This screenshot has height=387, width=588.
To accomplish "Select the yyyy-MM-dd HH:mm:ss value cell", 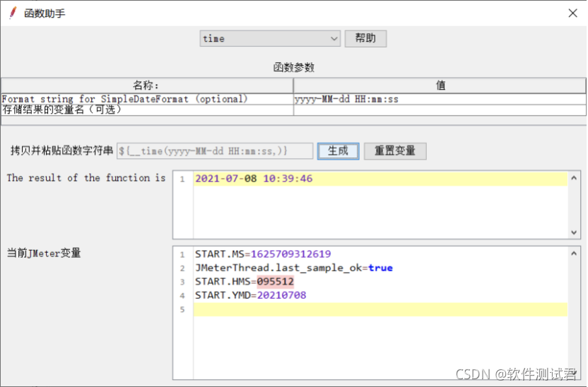I will point(440,99).
